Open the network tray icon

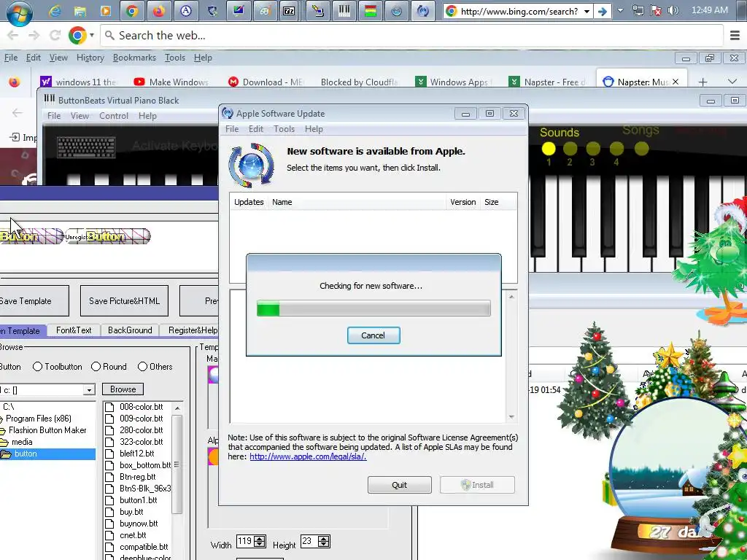coord(638,10)
